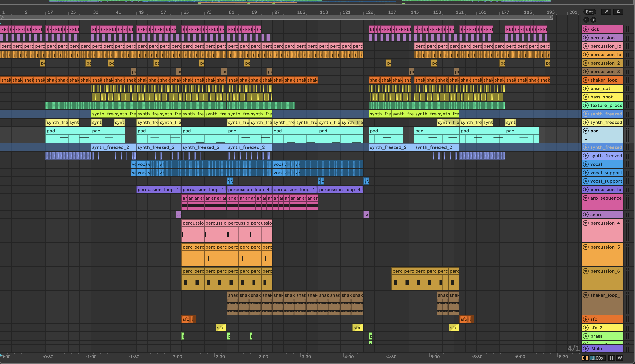Click the automation mode icon beside Set

coord(606,12)
